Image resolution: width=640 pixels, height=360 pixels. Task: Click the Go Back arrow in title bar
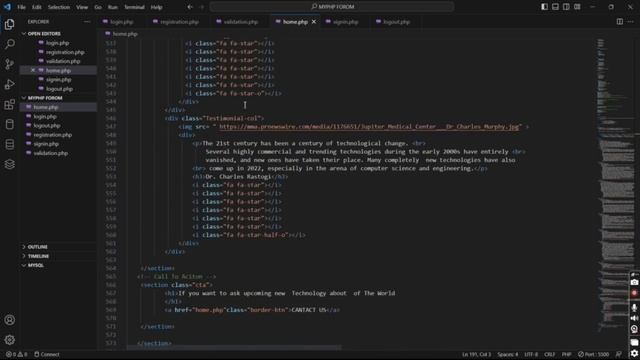pyautogui.click(x=190, y=7)
